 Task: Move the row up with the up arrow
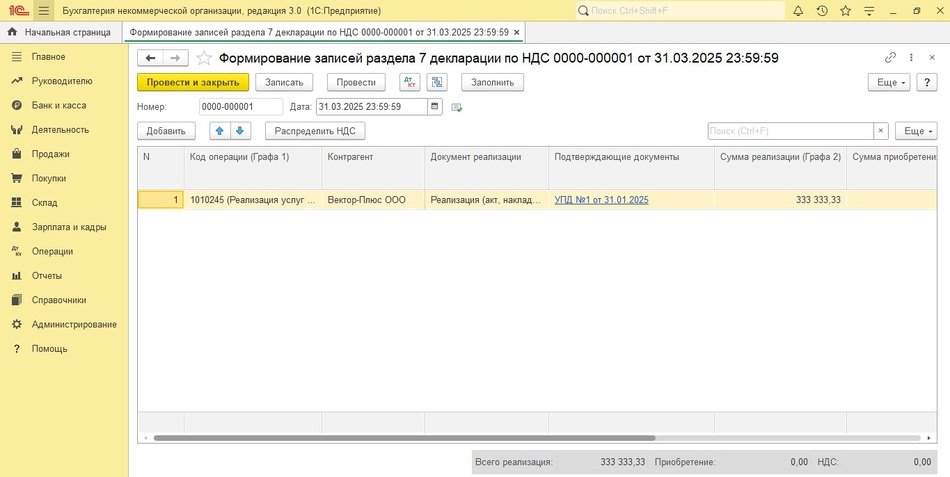point(219,130)
